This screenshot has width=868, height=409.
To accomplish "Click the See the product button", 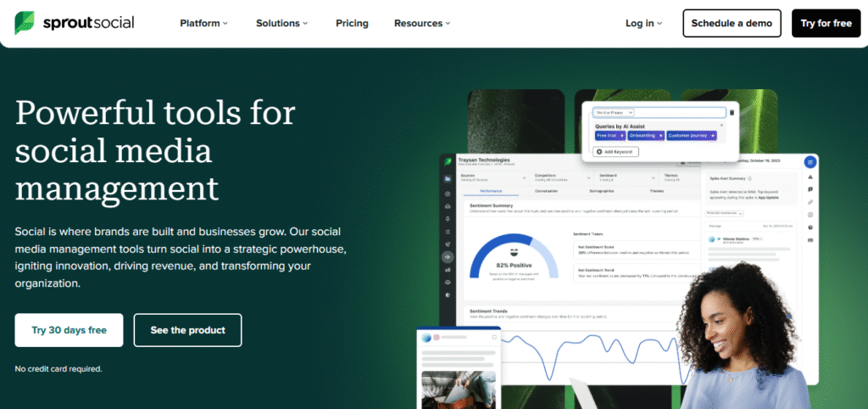I will coord(187,330).
